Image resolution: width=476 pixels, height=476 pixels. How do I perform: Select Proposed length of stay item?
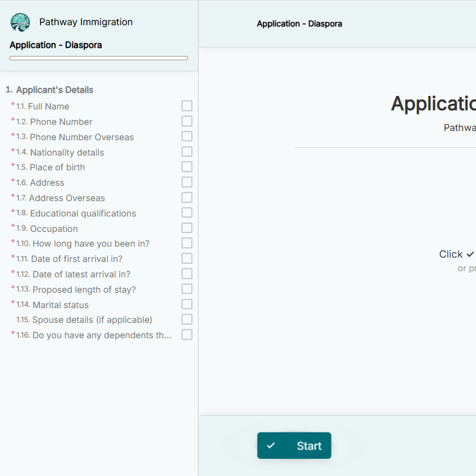click(x=84, y=290)
